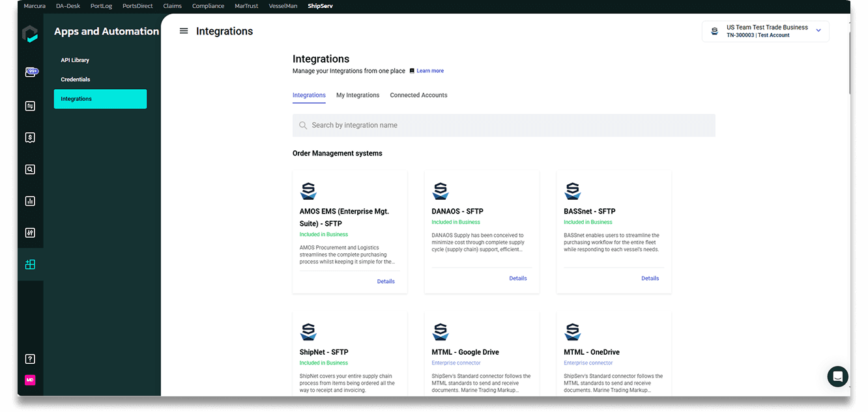868x412 pixels.
Task: Click the DANAOS - SFTP card title
Action: pos(457,212)
